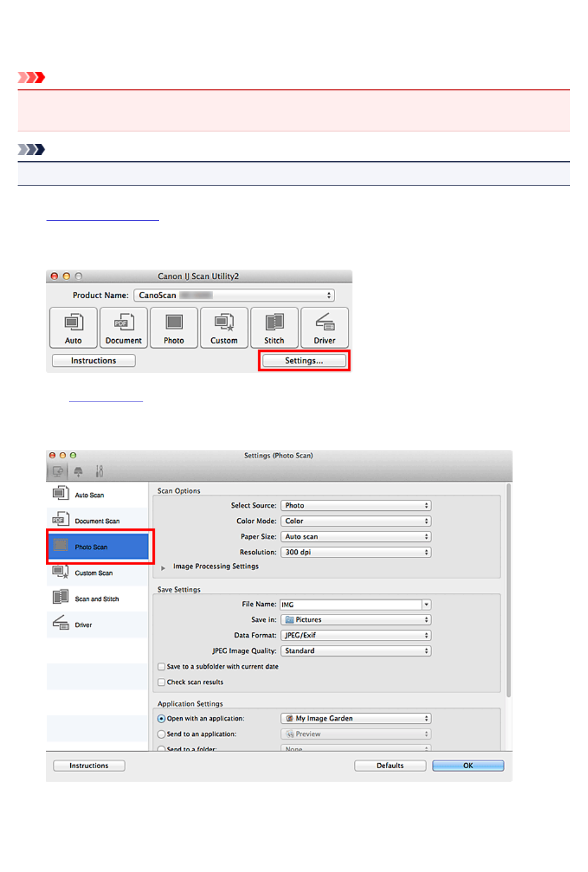Click the Scan Utility2 window close button

tap(54, 276)
